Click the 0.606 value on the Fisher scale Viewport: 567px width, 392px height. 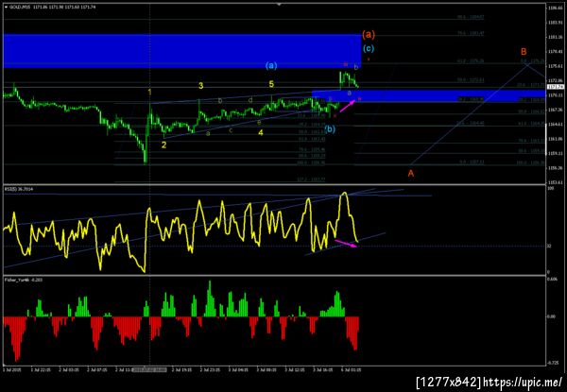[553, 280]
